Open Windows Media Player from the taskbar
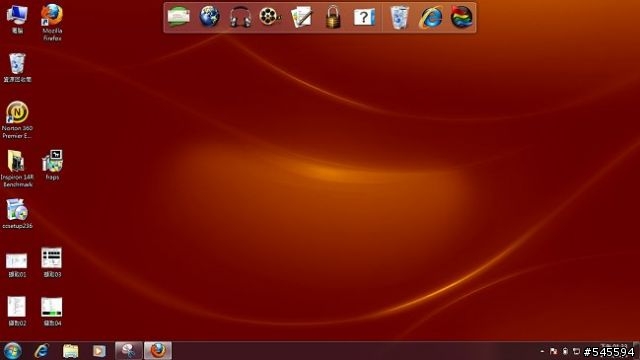Viewport: 640px width, 360px height. pos(99,351)
